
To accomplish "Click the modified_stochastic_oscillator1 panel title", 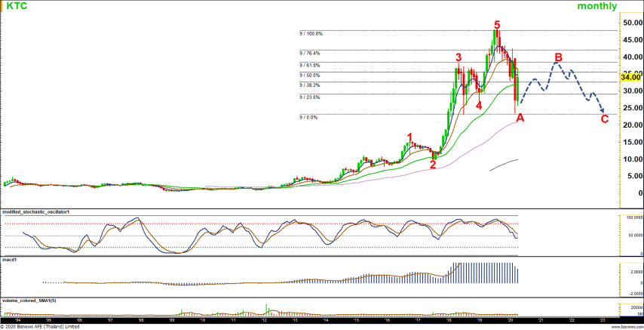I will (37, 212).
